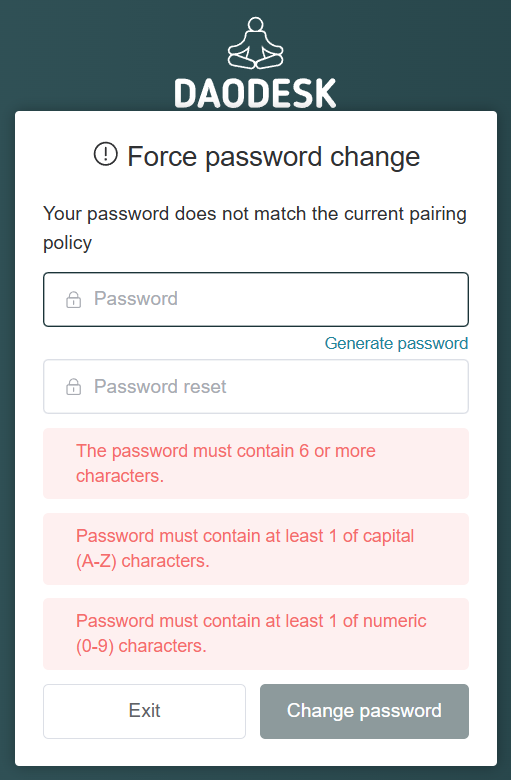Click the 'Password' placeholder text
This screenshot has width=511, height=780.
[x=136, y=298]
